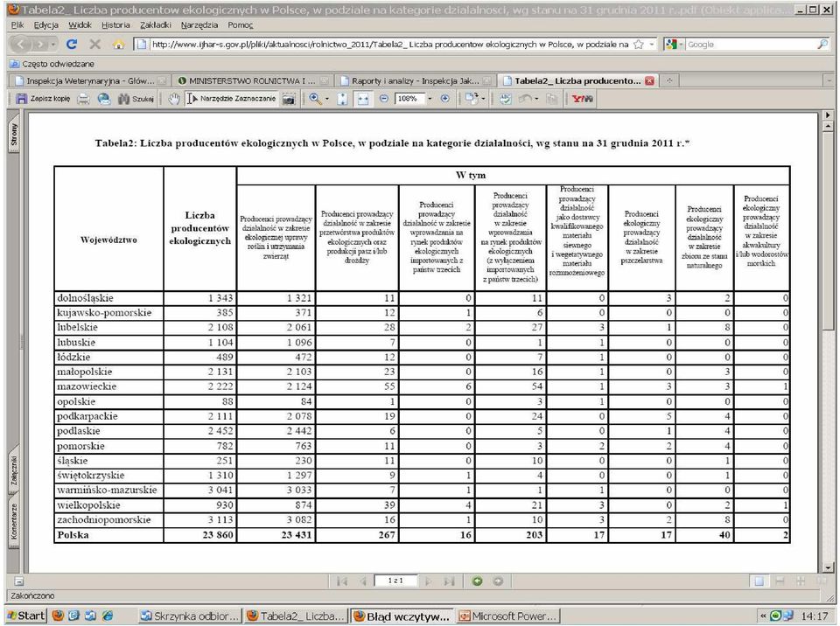This screenshot has height=626, width=840.
Task: Go to first page in PDF navigation
Action: 342,581
